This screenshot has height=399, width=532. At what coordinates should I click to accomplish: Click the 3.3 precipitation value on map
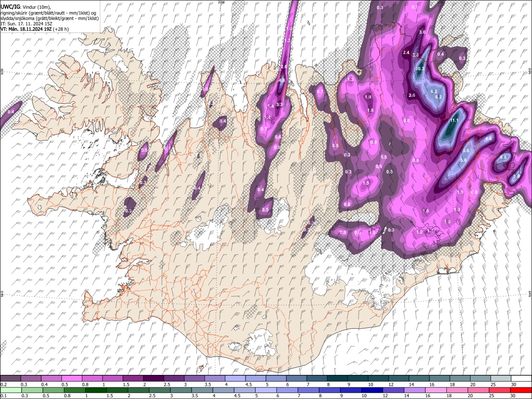(x=279, y=104)
